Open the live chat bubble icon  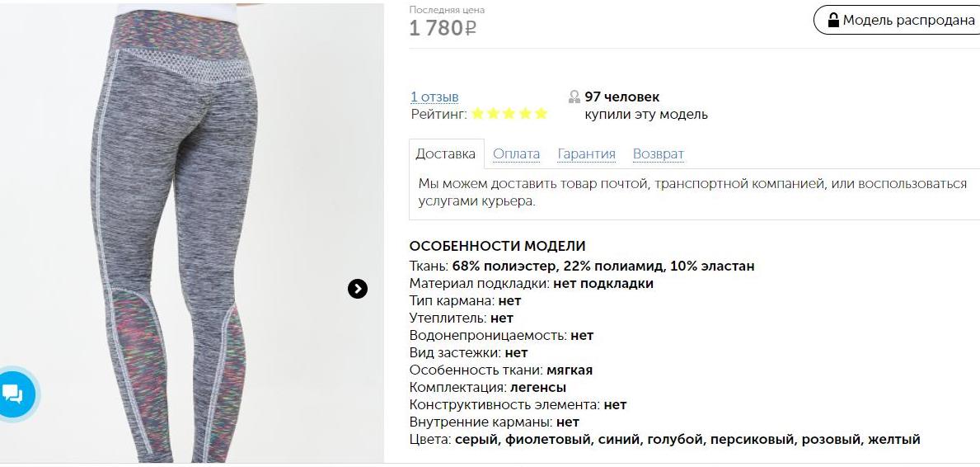(14, 393)
